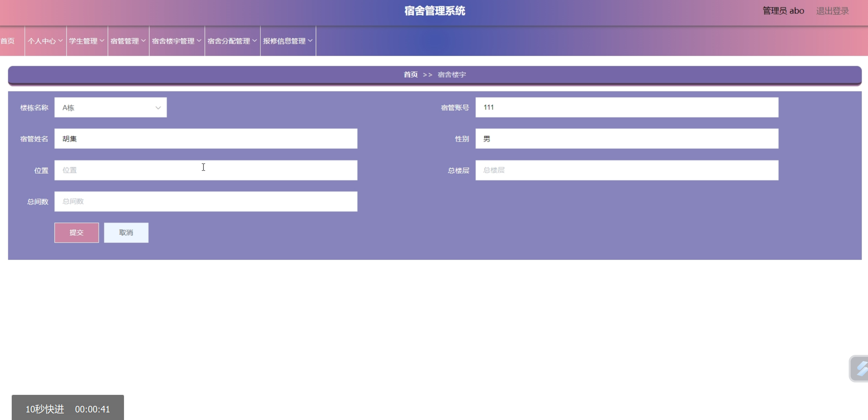Open the 宿管管理 menu
The height and width of the screenshot is (420, 868).
tap(128, 41)
